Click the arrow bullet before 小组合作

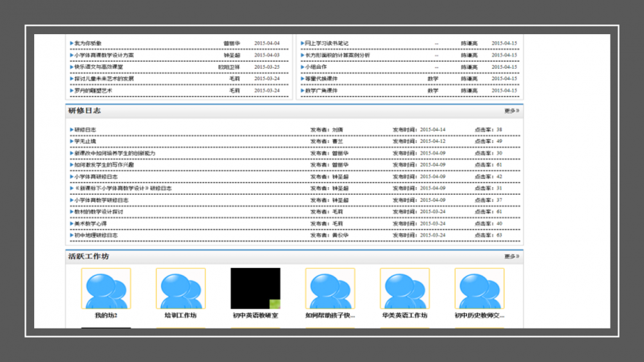point(302,67)
